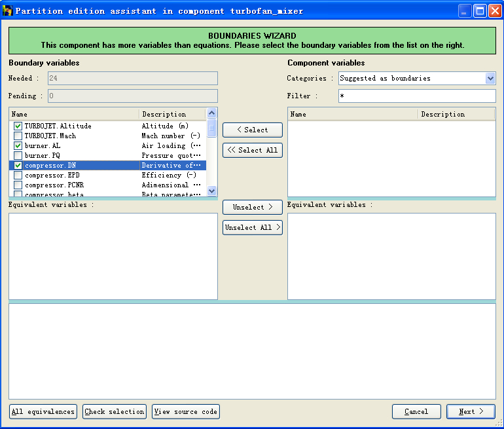Click the boundary list scrollbar thumb
Screen dimensions: 504x429
click(x=211, y=128)
